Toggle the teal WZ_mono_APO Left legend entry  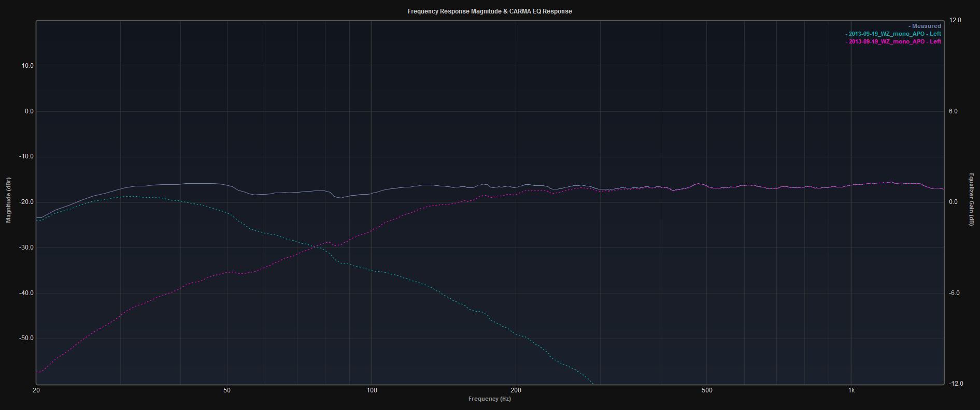(x=894, y=34)
